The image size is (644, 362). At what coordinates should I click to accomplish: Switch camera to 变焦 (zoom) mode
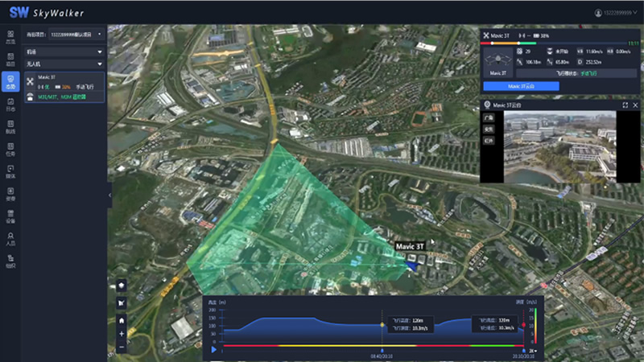tap(489, 129)
